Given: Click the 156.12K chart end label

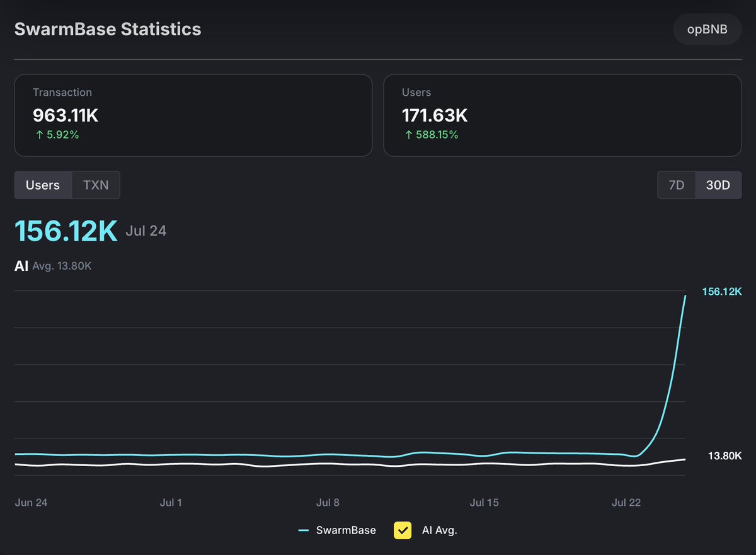Looking at the screenshot, I should click(722, 291).
